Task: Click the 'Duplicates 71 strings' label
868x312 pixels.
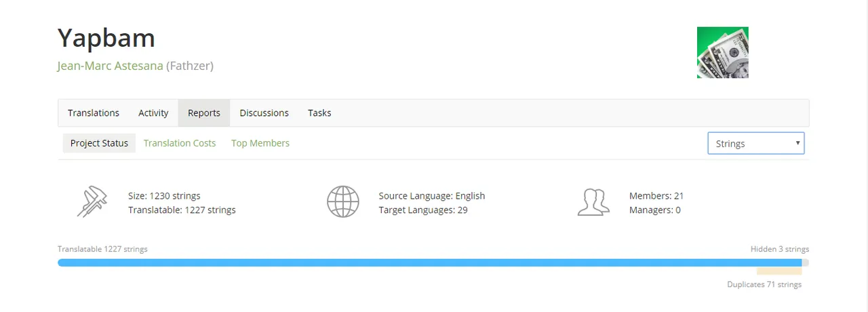Action: pos(764,284)
